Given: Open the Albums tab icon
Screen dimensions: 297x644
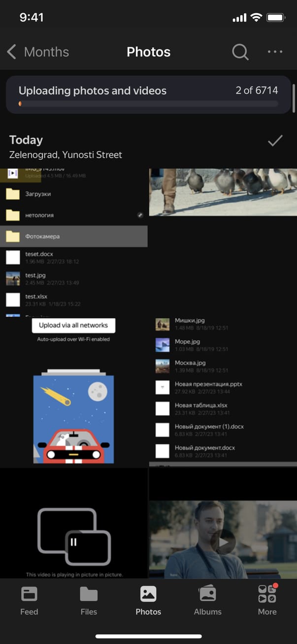Looking at the screenshot, I should 207,594.
